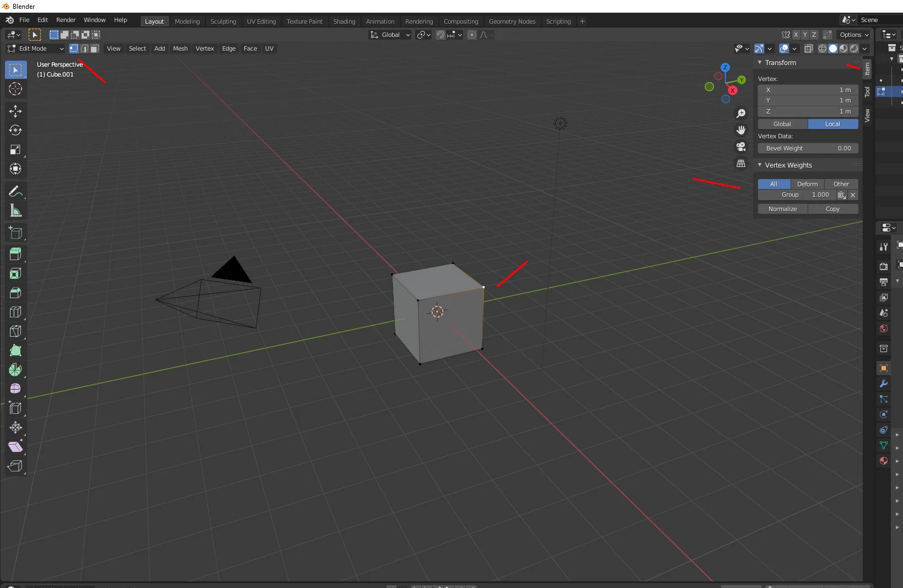Image resolution: width=903 pixels, height=588 pixels.
Task: Open the Render menu
Action: coord(66,20)
